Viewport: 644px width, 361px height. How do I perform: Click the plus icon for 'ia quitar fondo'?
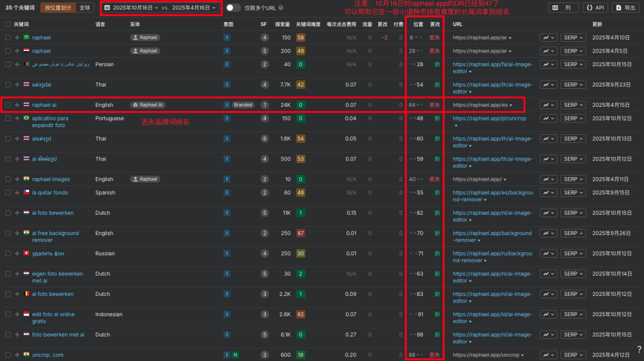click(x=17, y=192)
